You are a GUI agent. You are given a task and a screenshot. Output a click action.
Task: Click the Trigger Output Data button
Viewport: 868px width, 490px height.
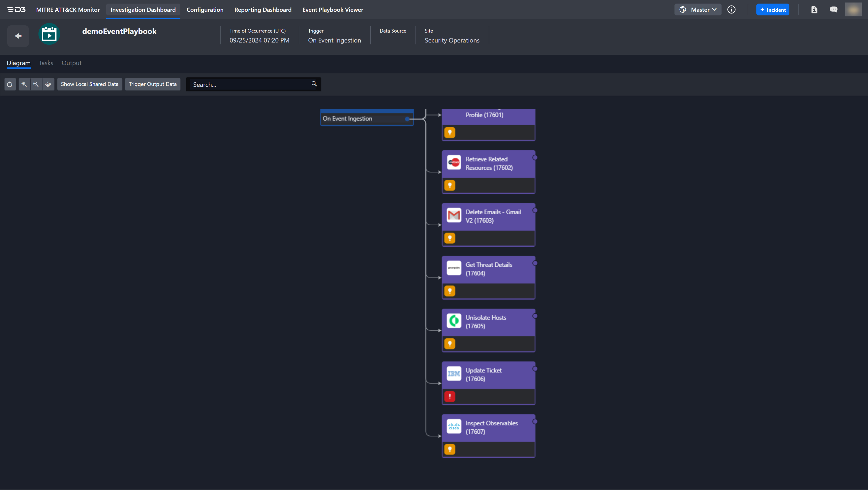pos(153,84)
